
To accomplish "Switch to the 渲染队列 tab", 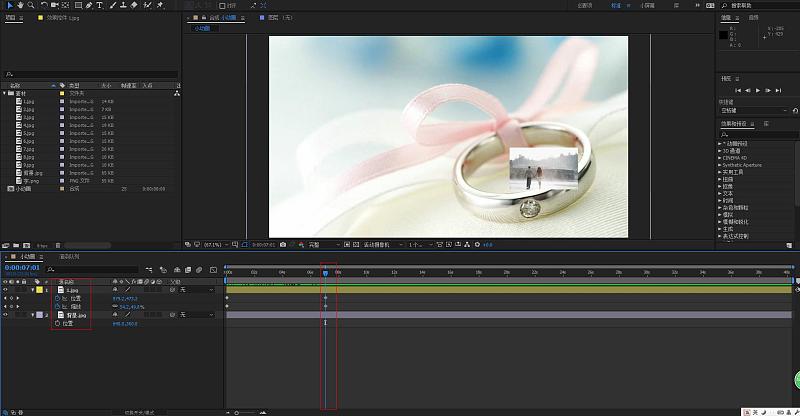I will click(x=70, y=257).
